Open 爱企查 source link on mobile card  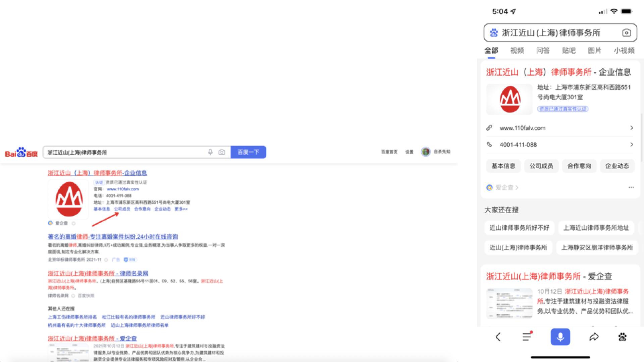(502, 188)
